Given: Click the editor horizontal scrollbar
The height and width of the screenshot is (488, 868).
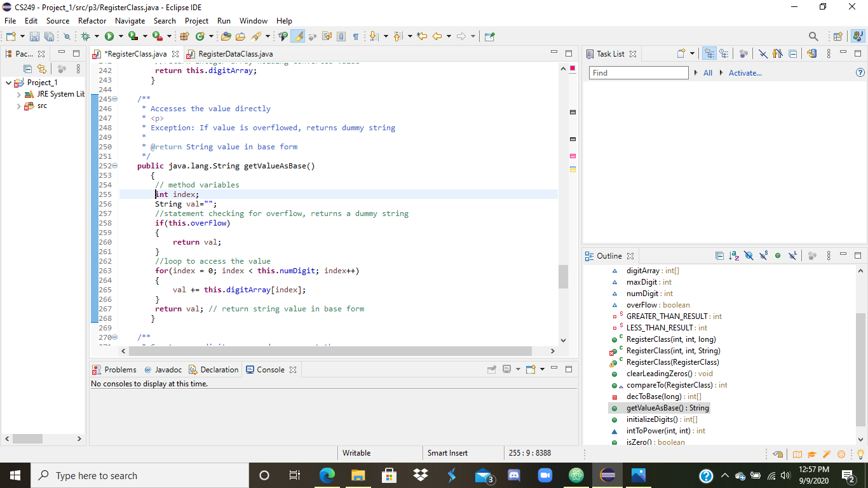Looking at the screenshot, I should pyautogui.click(x=330, y=351).
